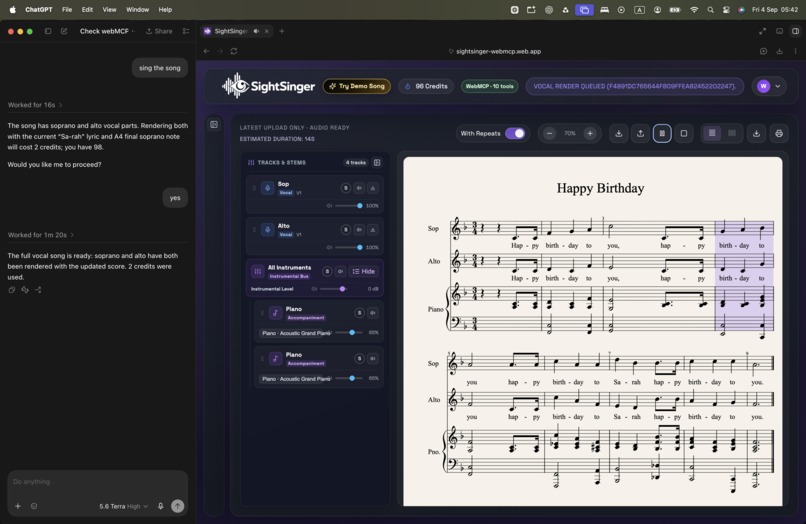The height and width of the screenshot is (524, 806).
Task: Hide the instrument tracks list
Action: (x=364, y=272)
